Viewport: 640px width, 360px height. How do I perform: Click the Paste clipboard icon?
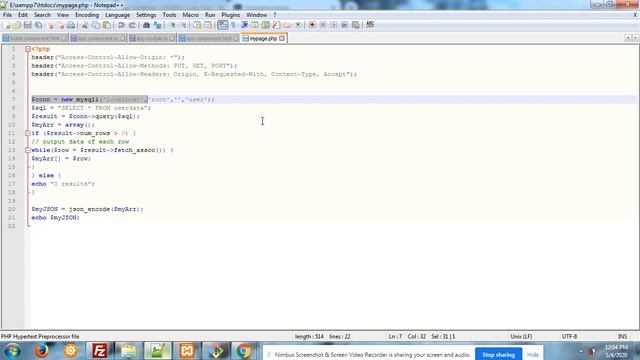[x=107, y=25]
